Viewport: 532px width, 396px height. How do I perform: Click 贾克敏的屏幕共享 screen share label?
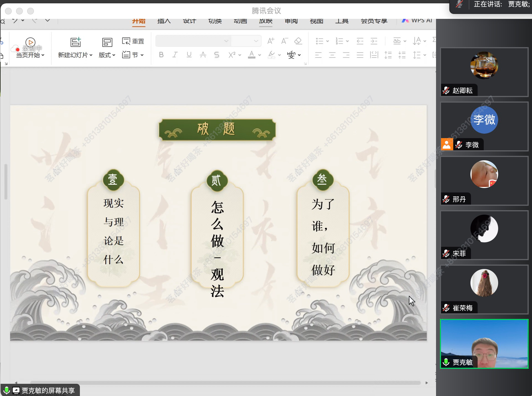pos(48,390)
